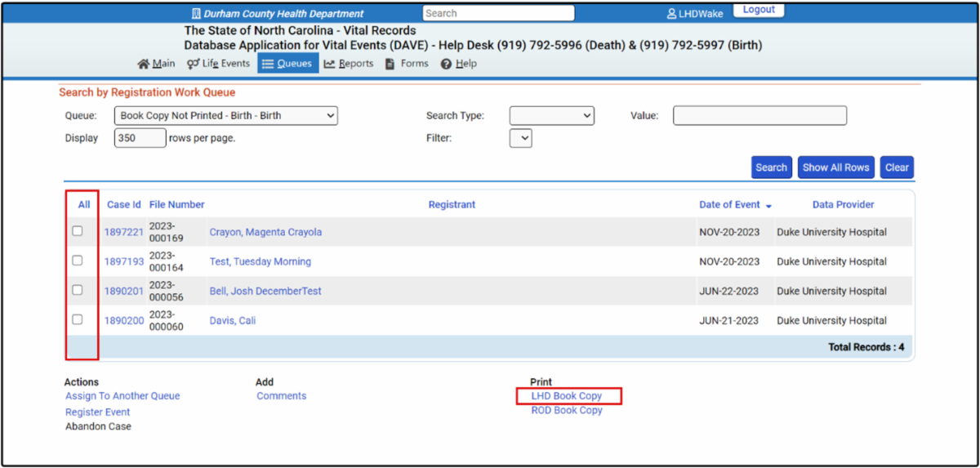Click the building icon beside Durham County Health Department
This screenshot has height=468, width=980.
(196, 14)
